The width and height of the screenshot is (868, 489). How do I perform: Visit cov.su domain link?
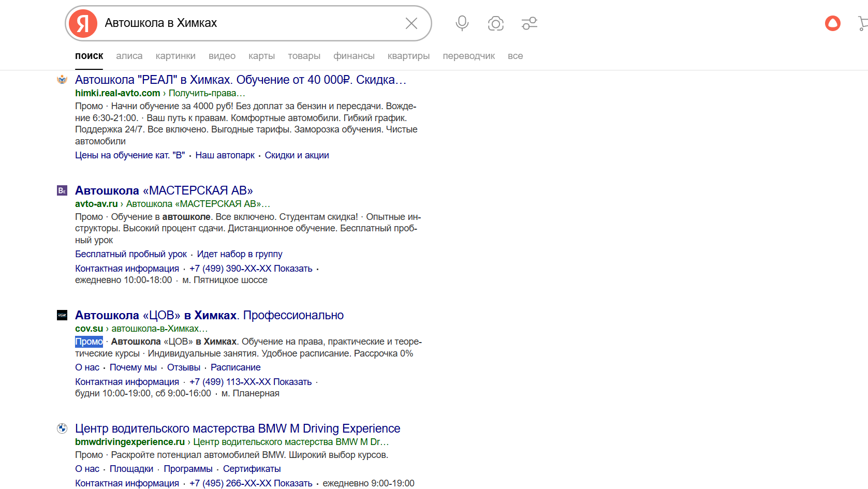click(89, 329)
